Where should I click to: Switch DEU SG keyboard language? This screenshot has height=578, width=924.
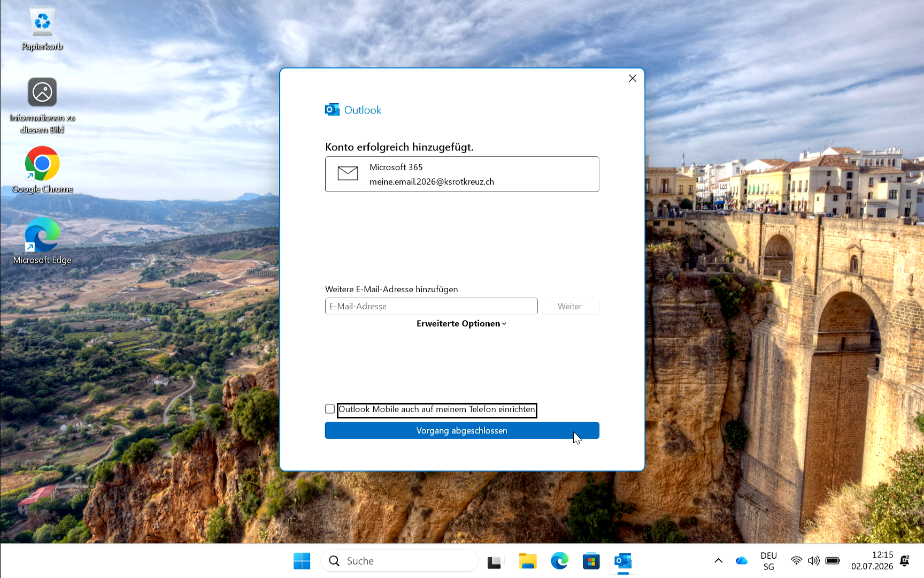768,561
